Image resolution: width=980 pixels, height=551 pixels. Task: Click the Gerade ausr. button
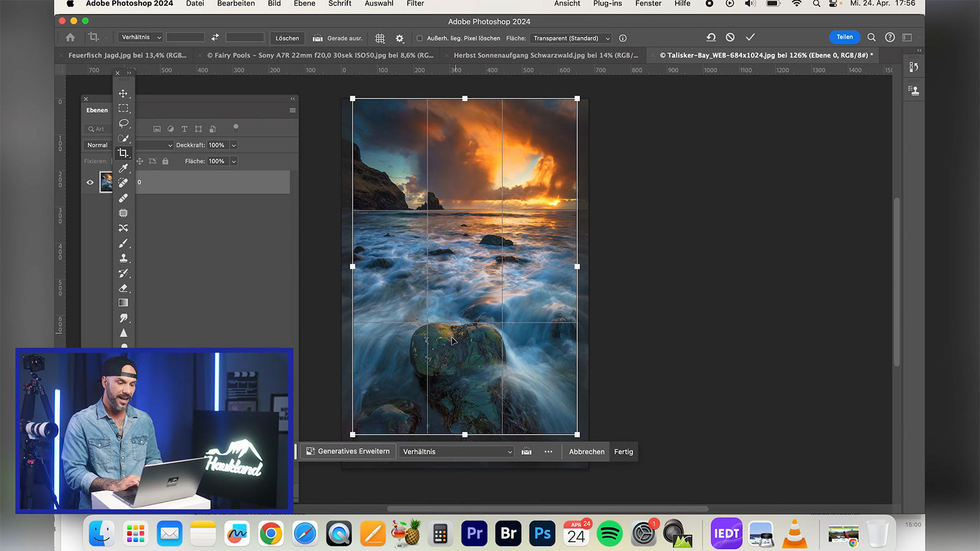[x=337, y=38]
